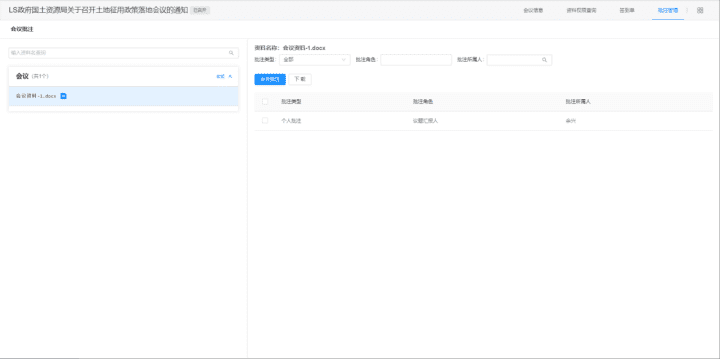Image resolution: width=720 pixels, height=360 pixels.
Task: Select 会议资料-1.docx in the left list
Action: [124, 96]
